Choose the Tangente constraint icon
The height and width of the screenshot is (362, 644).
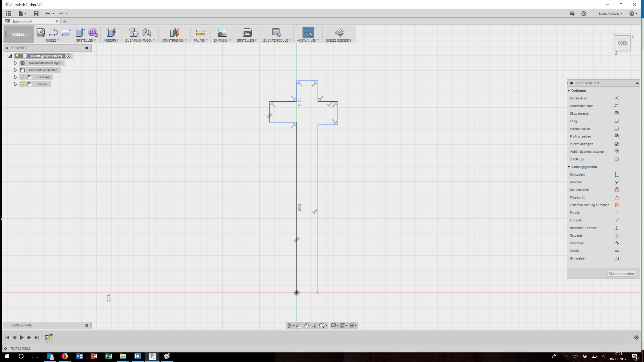(x=616, y=236)
